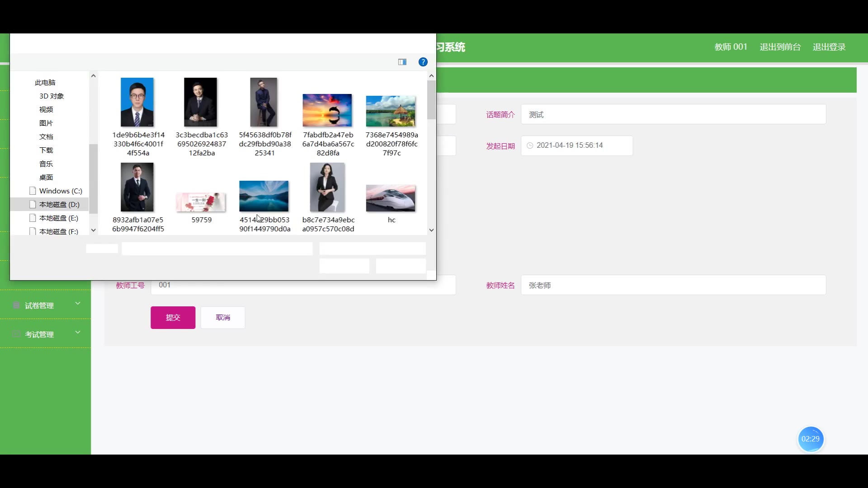The height and width of the screenshot is (488, 868).
Task: Click the clock icon in date field
Action: pyautogui.click(x=530, y=145)
